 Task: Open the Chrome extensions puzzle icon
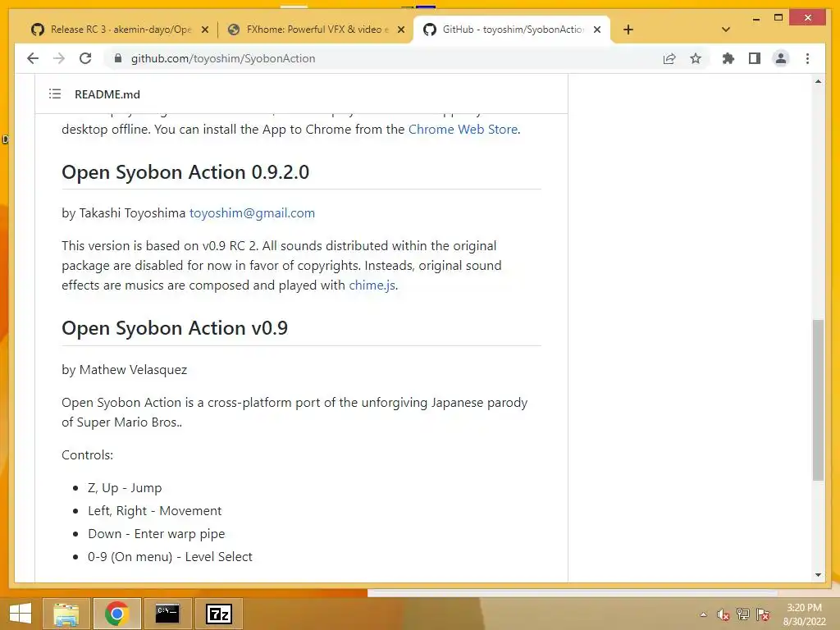point(728,58)
